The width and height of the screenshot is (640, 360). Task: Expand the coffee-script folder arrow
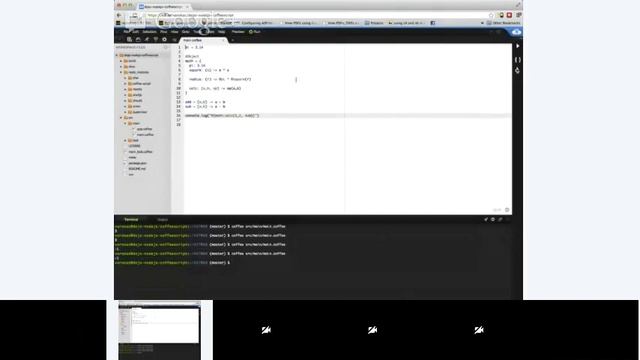point(125,84)
